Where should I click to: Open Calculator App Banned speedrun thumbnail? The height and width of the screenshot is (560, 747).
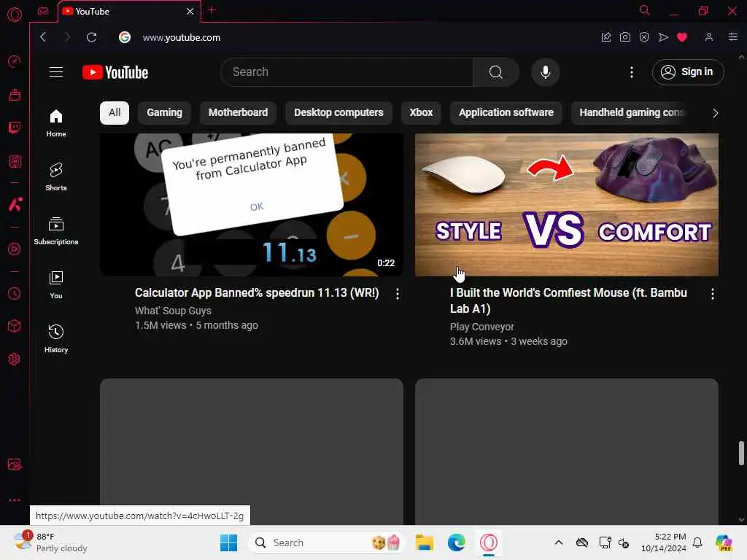(x=252, y=205)
